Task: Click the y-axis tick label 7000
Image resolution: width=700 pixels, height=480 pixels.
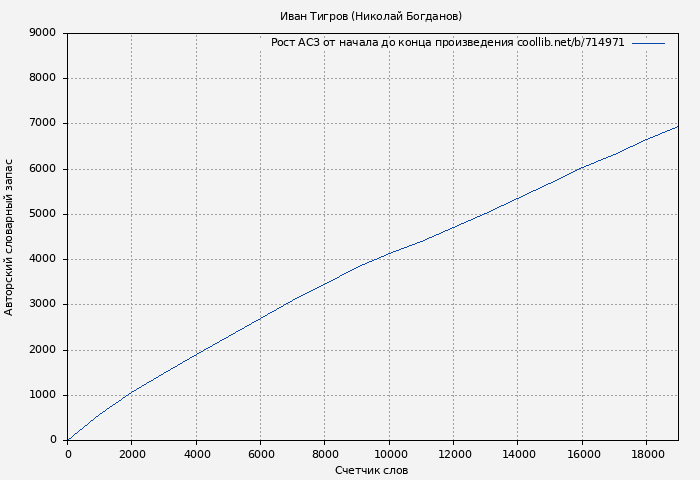Action: tap(43, 124)
